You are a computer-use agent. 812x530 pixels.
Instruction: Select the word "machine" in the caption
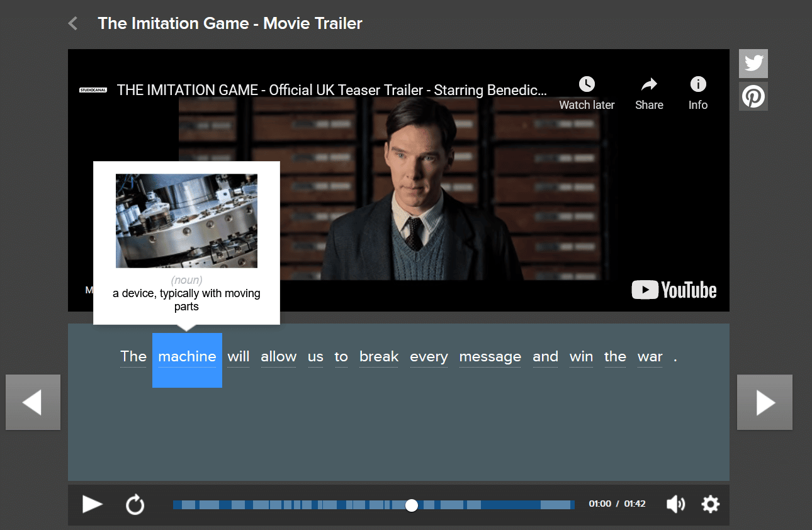pos(187,357)
